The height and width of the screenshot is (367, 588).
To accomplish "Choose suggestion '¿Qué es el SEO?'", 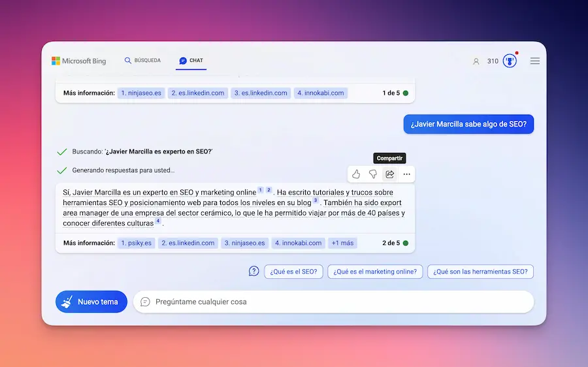I will (x=293, y=272).
